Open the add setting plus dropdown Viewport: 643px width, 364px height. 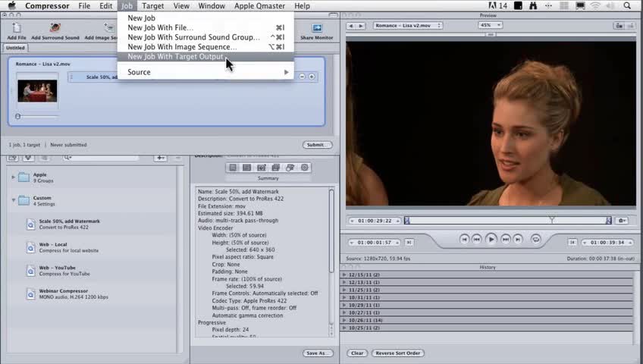[x=160, y=158]
